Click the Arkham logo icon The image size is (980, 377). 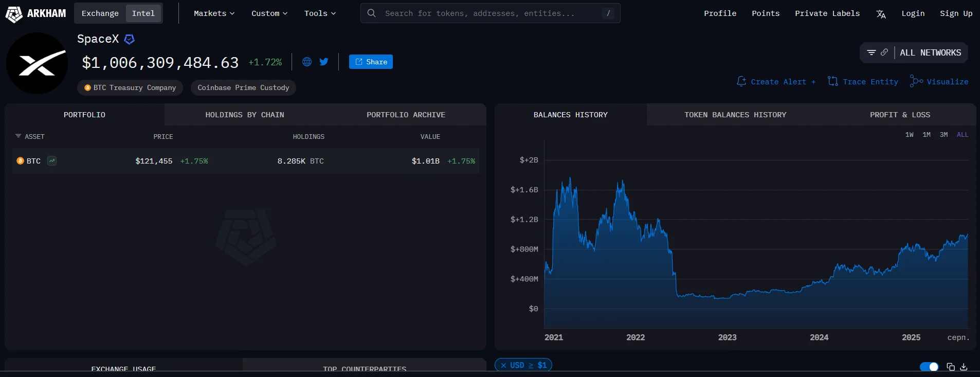[x=14, y=14]
